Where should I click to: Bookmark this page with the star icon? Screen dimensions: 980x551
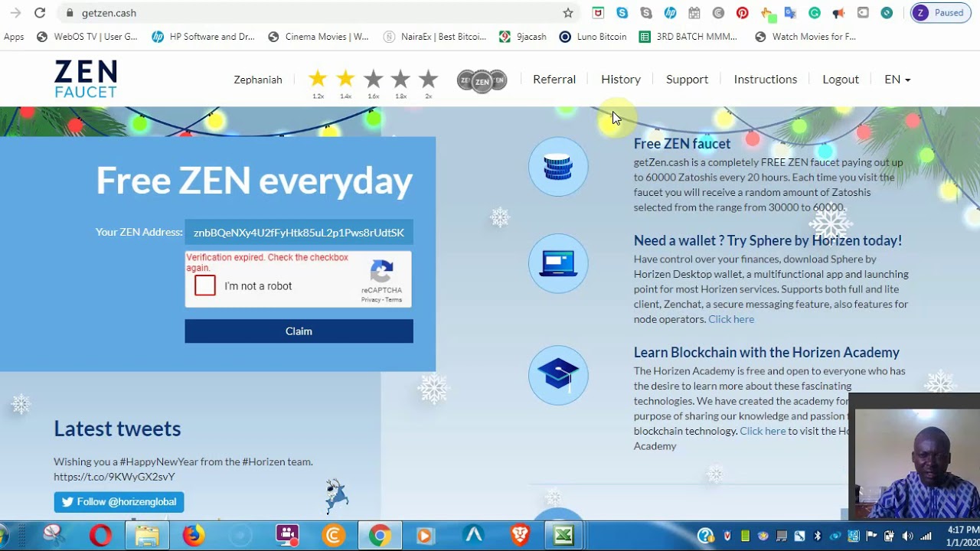tap(568, 13)
